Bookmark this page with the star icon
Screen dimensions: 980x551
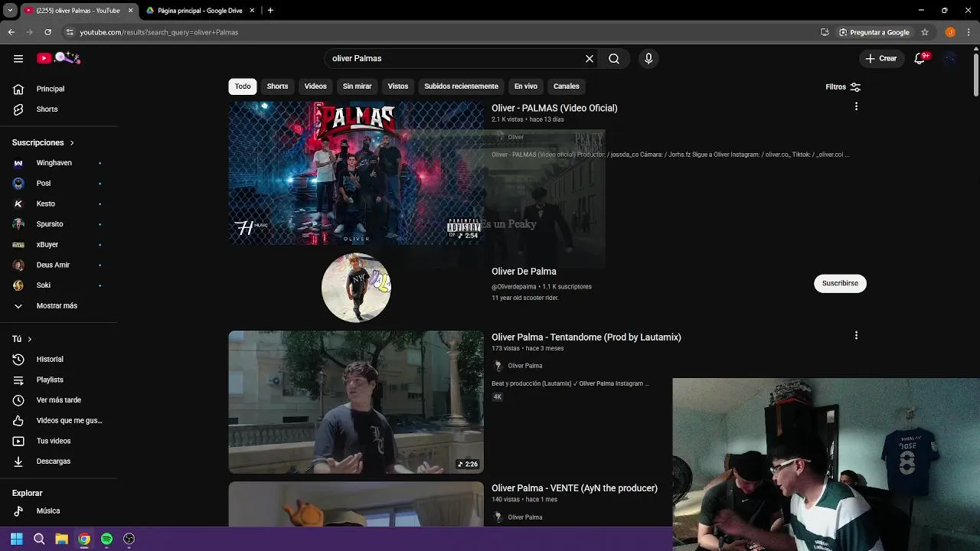(x=925, y=32)
